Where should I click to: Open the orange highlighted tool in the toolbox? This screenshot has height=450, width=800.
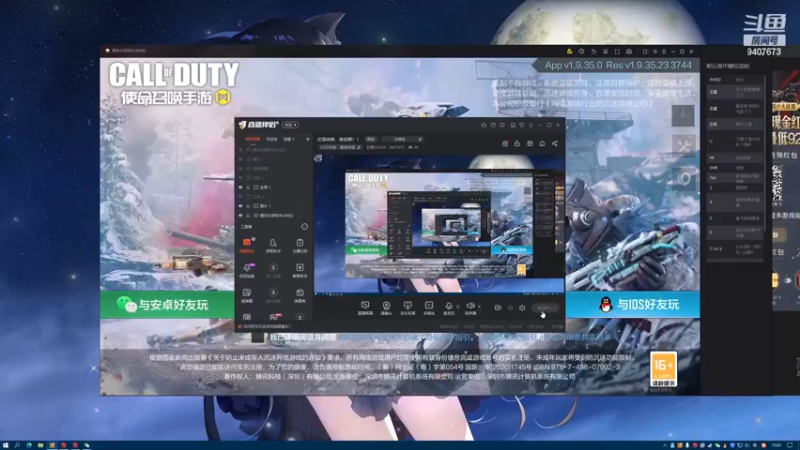coord(247,244)
